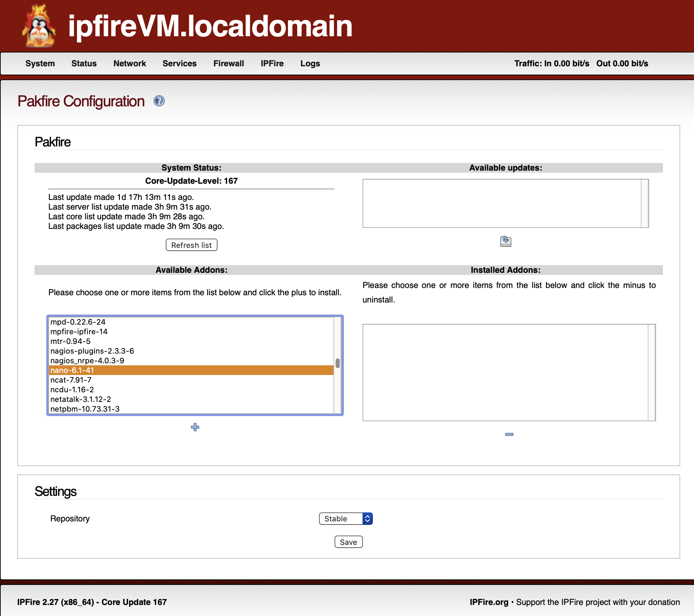Click the install updates download icon

click(x=505, y=241)
